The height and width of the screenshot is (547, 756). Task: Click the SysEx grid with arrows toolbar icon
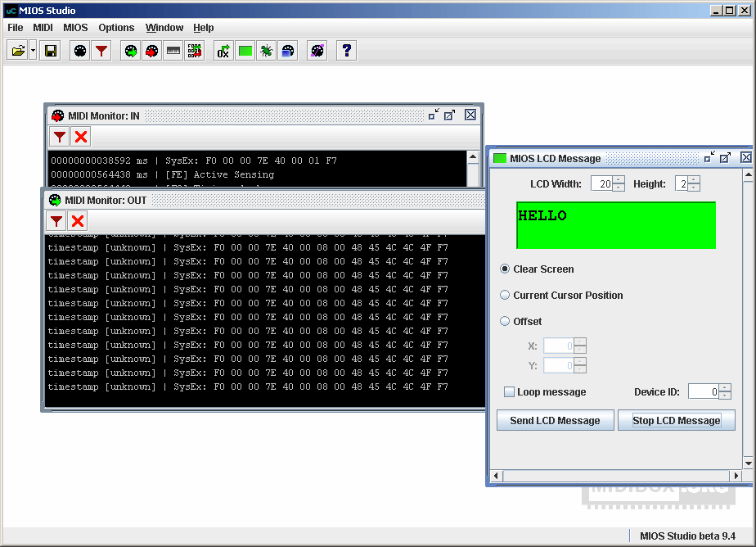(194, 51)
